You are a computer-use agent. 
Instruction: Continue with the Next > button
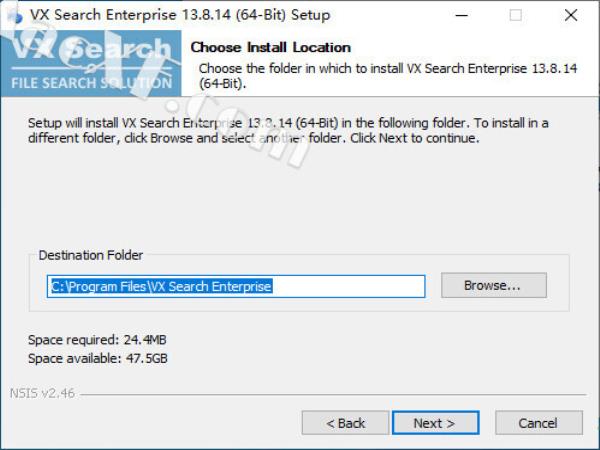(x=435, y=423)
